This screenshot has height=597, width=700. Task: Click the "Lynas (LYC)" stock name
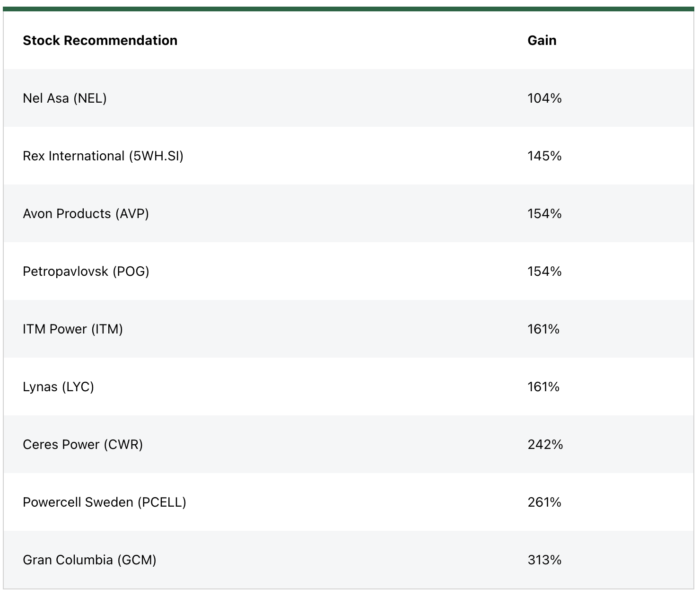click(59, 387)
